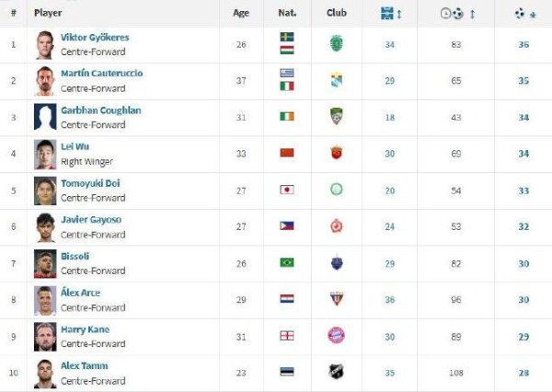The width and height of the screenshot is (552, 392).
Task: Follow the Javier Gayoso player link
Action: point(91,220)
